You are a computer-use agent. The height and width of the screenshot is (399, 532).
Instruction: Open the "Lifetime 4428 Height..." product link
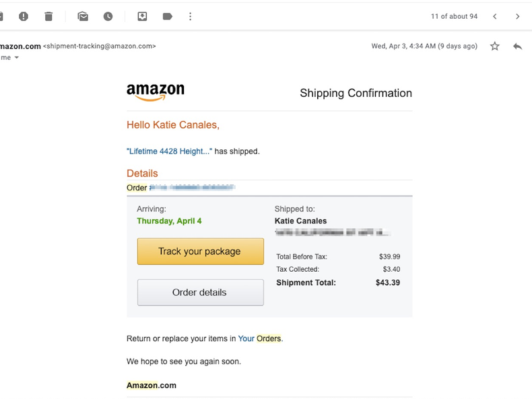click(169, 151)
